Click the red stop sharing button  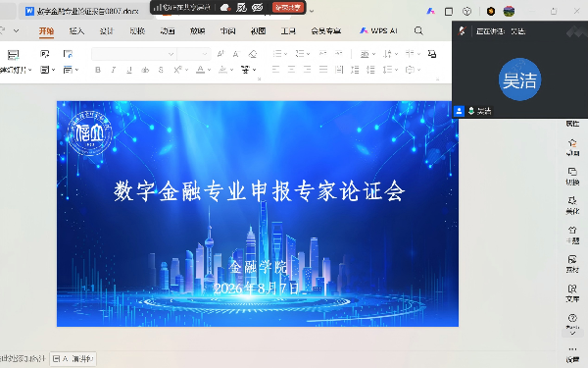coord(288,7)
